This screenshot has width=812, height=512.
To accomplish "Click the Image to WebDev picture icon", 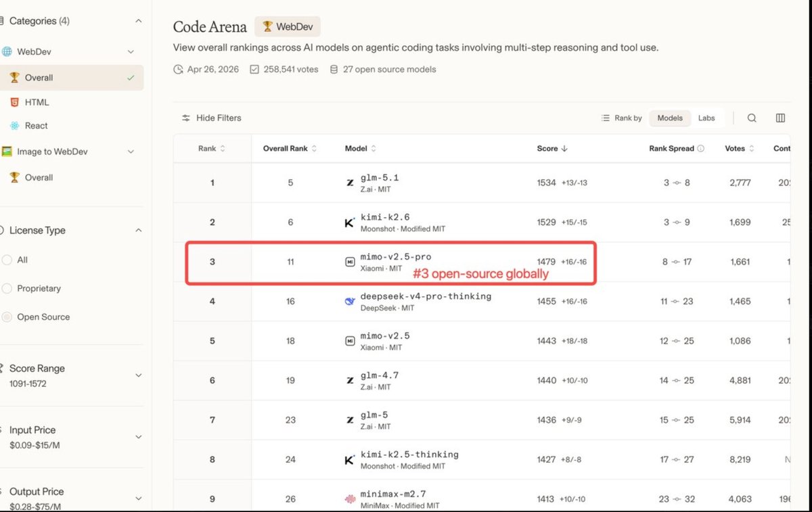I will pyautogui.click(x=7, y=152).
